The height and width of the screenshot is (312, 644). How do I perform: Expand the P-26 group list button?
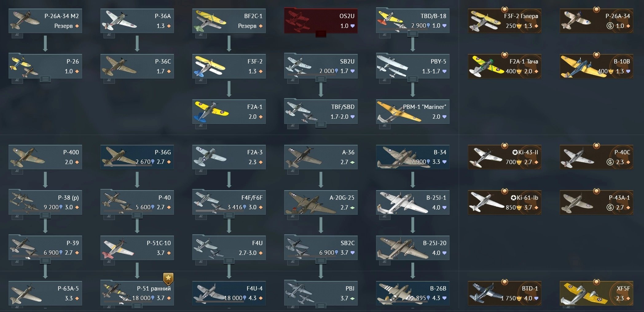45,79
